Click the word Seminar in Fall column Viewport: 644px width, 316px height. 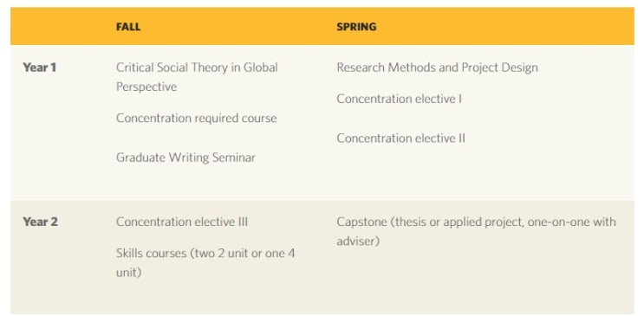234,158
